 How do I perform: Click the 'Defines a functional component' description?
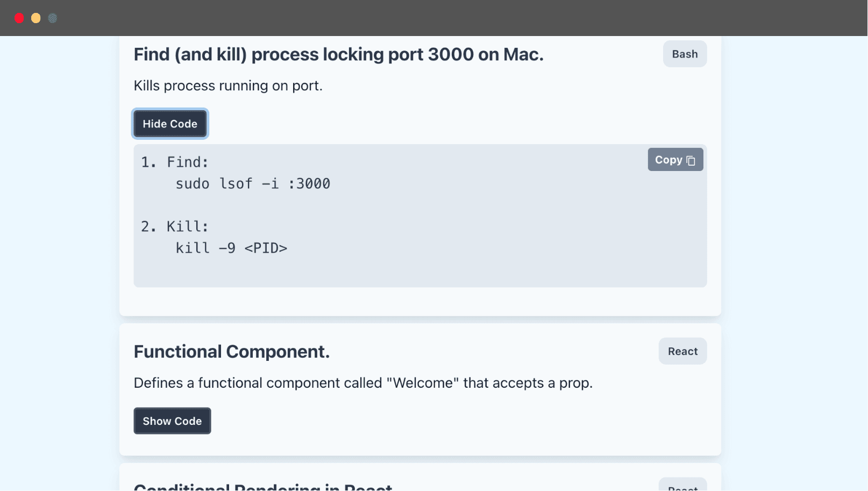[363, 383]
